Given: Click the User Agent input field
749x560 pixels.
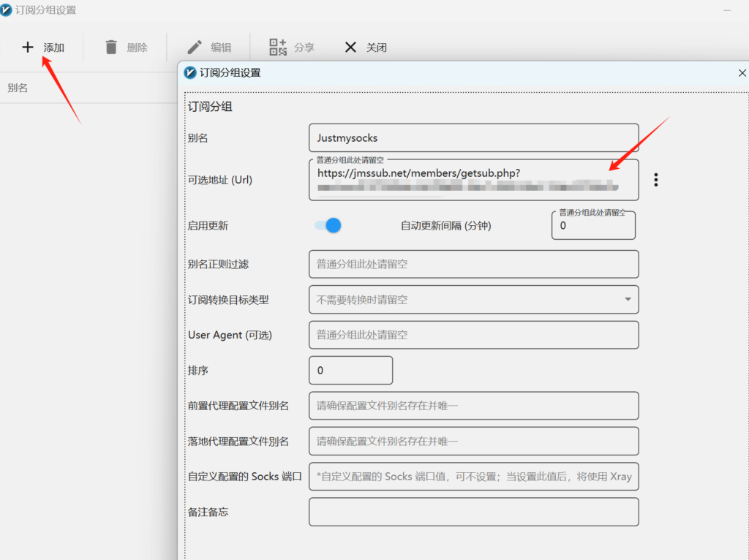Looking at the screenshot, I should point(473,335).
